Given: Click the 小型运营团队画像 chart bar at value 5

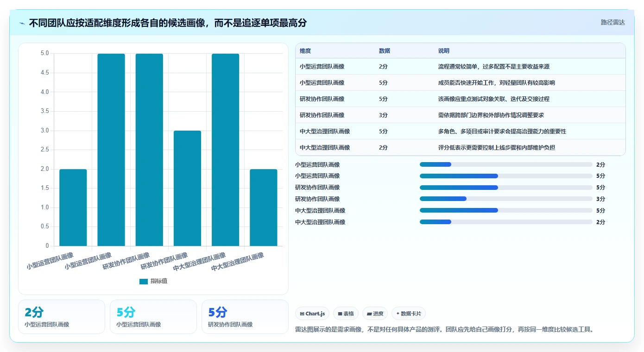Looking at the screenshot, I should tap(111, 150).
